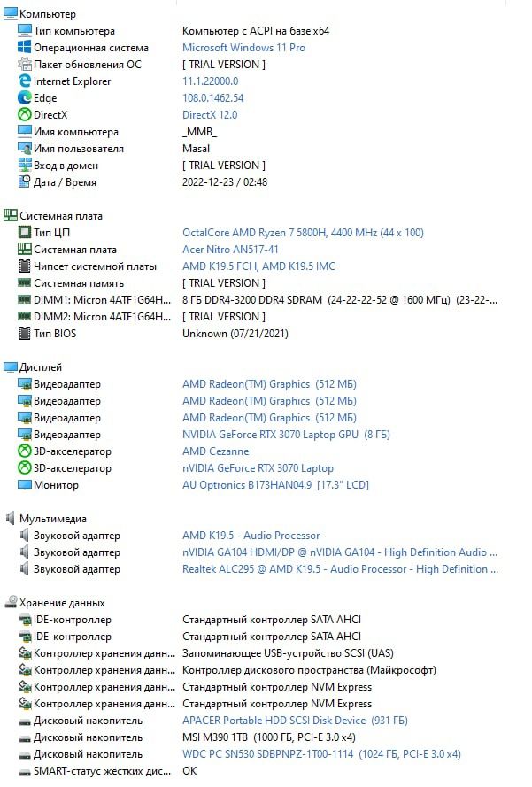
Task: Open the AMD Cezanne link
Action: tap(216, 451)
